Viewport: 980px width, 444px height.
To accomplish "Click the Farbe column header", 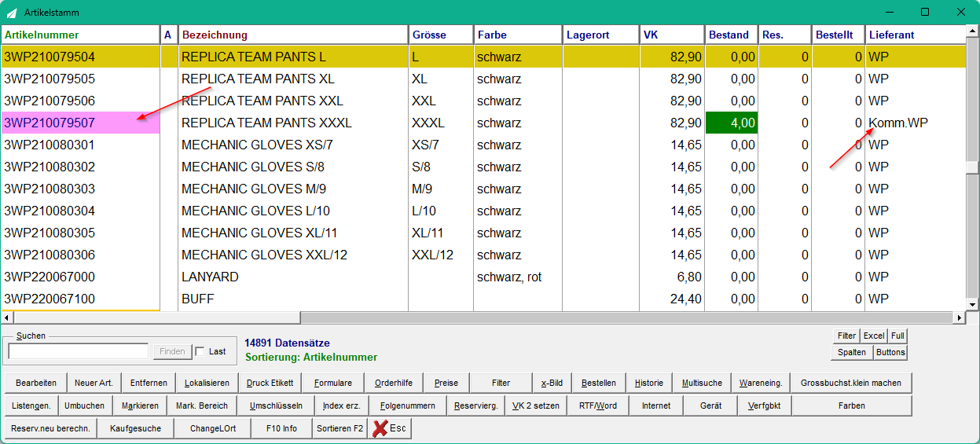I will (x=517, y=35).
